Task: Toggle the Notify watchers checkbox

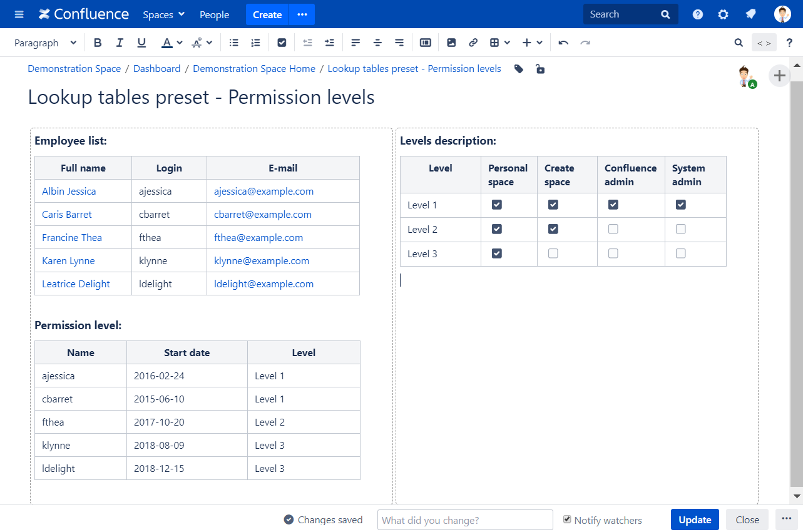Action: click(x=567, y=519)
